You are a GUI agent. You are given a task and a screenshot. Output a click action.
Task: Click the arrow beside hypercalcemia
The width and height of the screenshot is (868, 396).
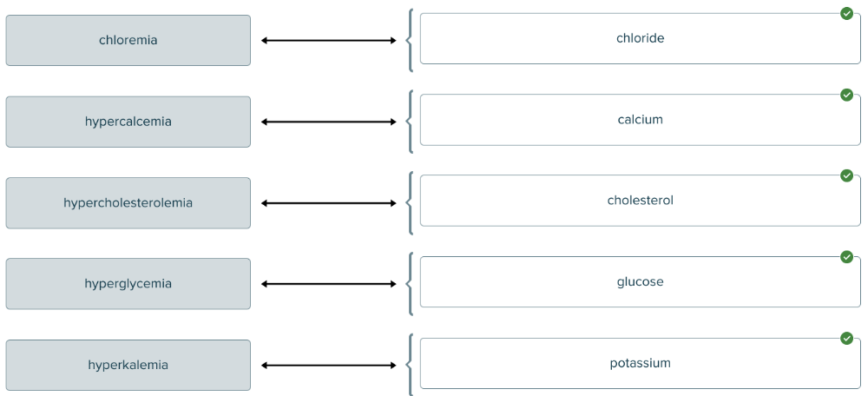pyautogui.click(x=329, y=122)
